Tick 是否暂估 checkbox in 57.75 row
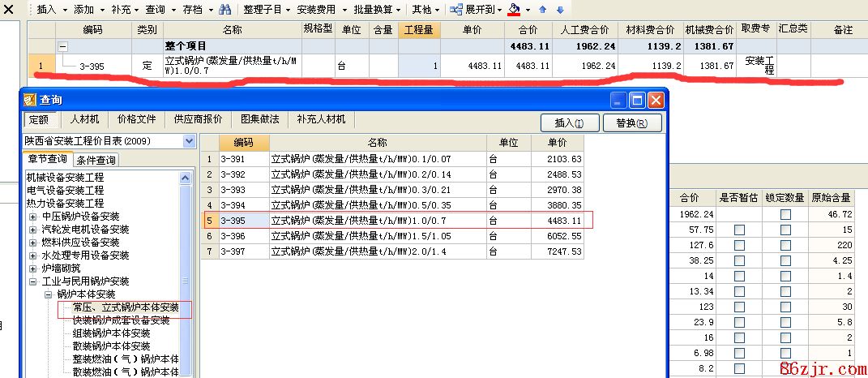The width and height of the screenshot is (868, 378). pos(738,230)
